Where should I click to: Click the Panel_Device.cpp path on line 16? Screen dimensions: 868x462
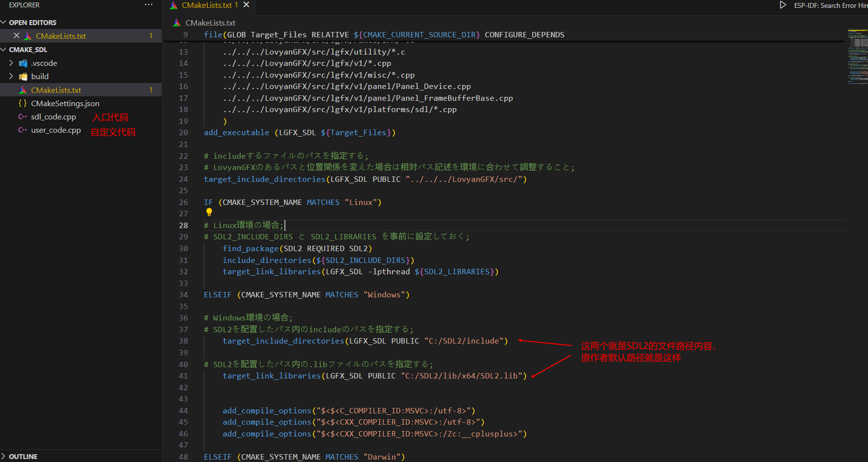click(347, 87)
